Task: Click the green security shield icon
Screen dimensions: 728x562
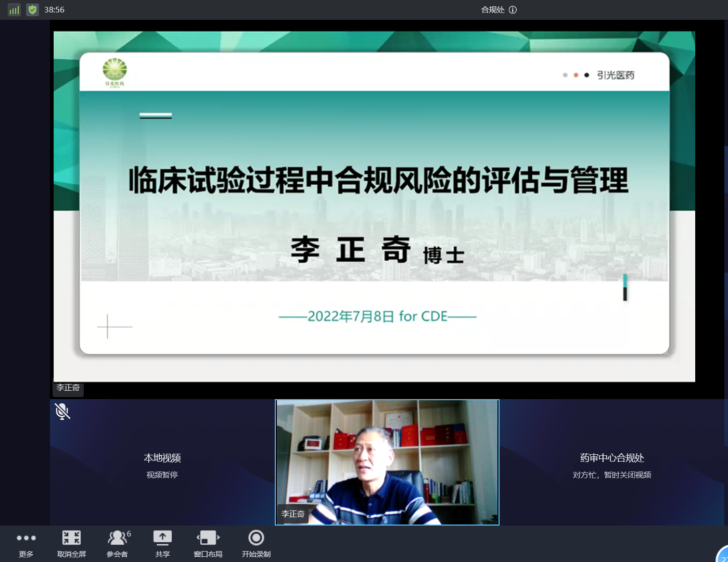Action: (x=32, y=10)
